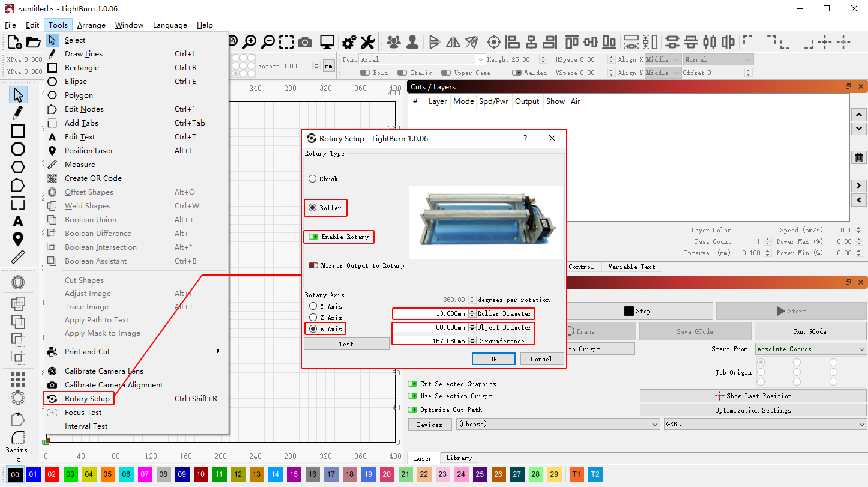Click the dashed Frame Selection icon
Screen dimensions: 868x487
click(x=286, y=42)
